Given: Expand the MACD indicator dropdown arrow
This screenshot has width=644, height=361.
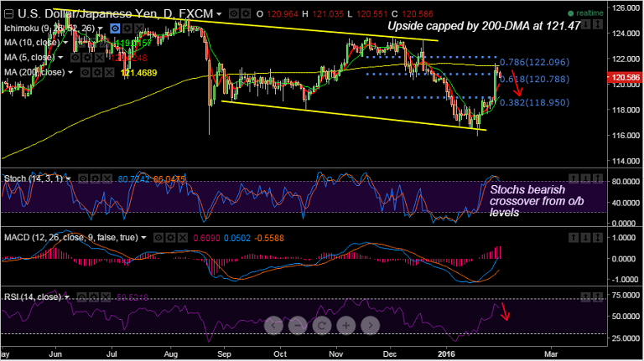Looking at the screenshot, I should pyautogui.click(x=143, y=238).
